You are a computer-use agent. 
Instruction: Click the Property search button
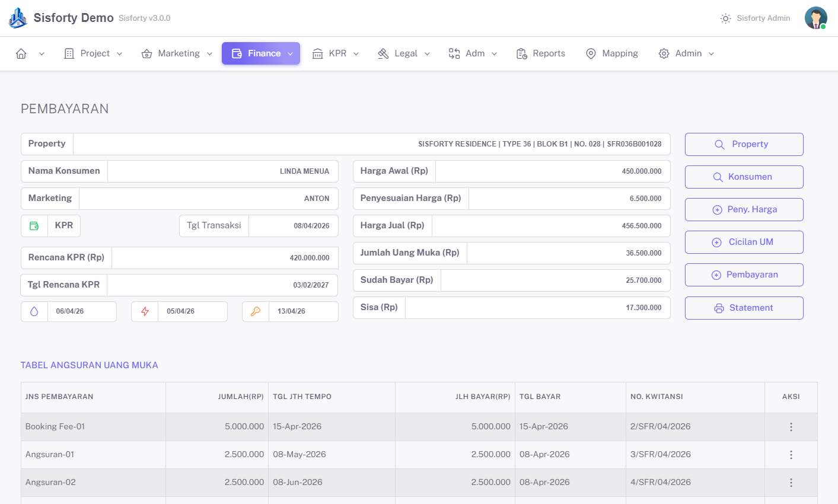pos(744,144)
